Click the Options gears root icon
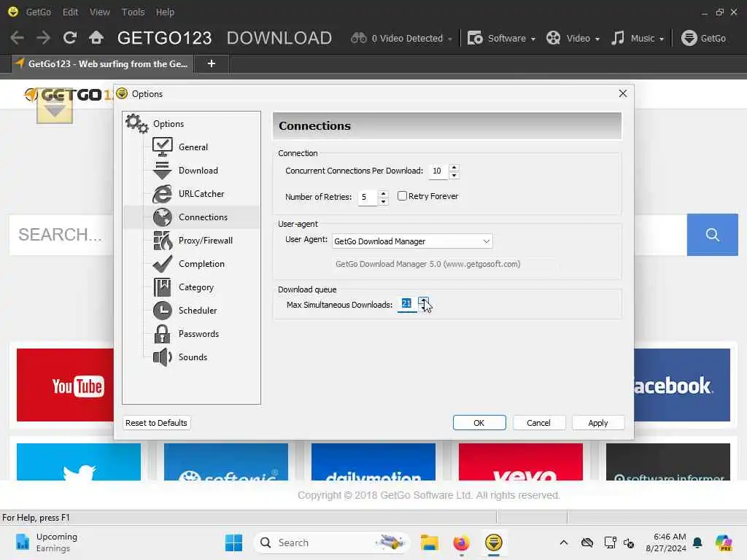 click(x=136, y=124)
